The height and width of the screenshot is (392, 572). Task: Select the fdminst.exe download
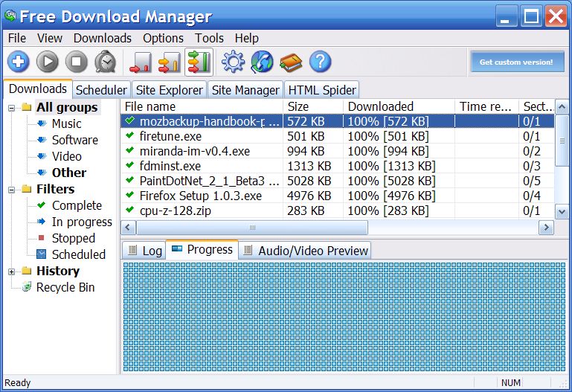[338, 166]
